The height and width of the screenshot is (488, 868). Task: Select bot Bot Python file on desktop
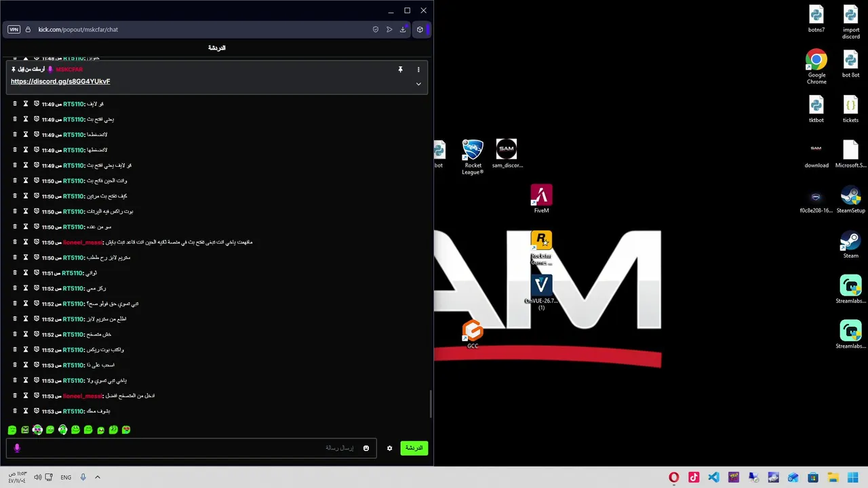[x=851, y=64]
